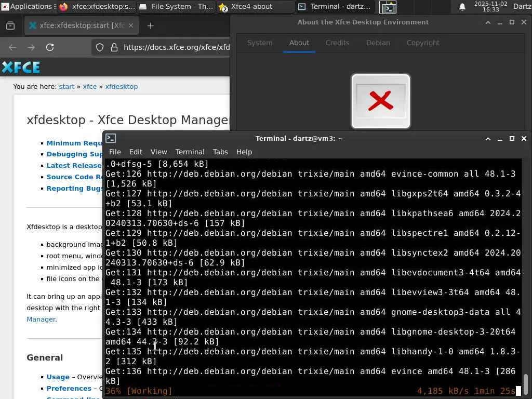Switch to System tab in About dialog
The width and height of the screenshot is (532, 399).
[260, 43]
